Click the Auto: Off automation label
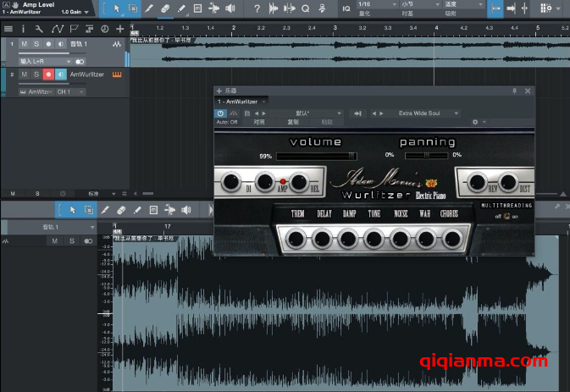Screen dimensions: 570x392 click(227, 122)
